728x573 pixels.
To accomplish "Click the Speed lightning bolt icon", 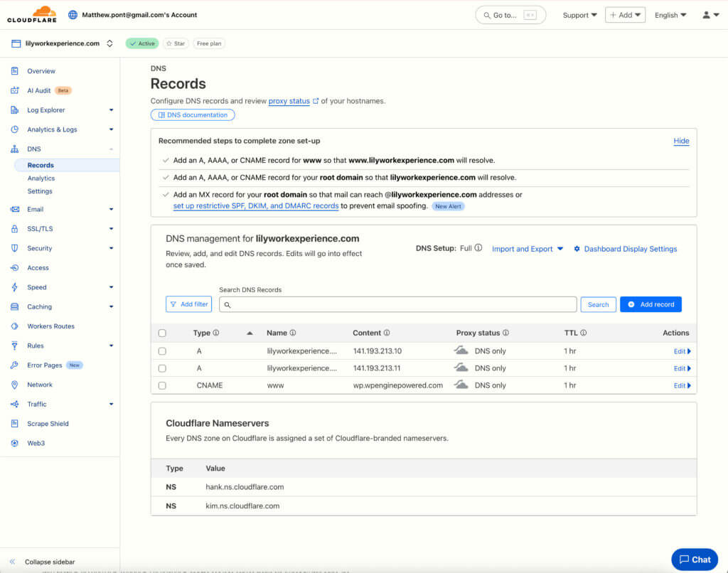I will 15,287.
